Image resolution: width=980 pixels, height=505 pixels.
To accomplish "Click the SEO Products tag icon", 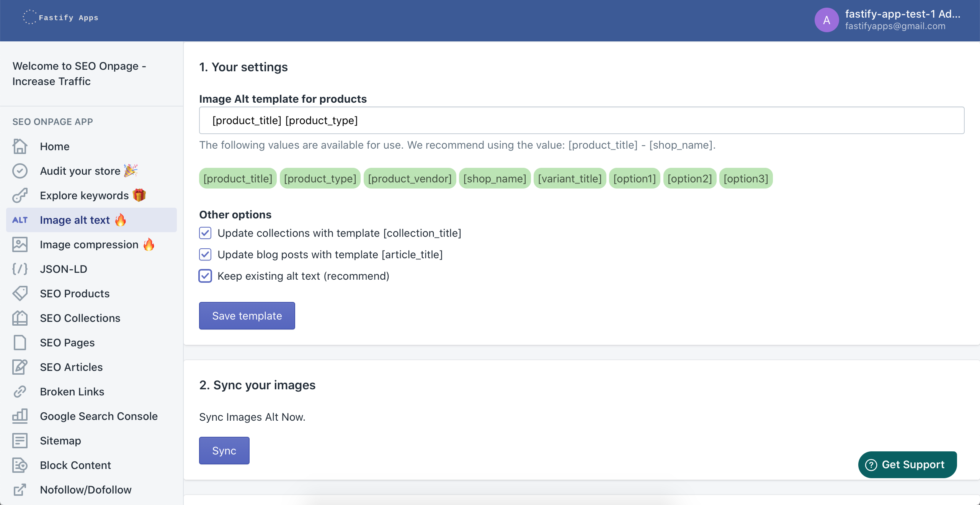I will (20, 293).
